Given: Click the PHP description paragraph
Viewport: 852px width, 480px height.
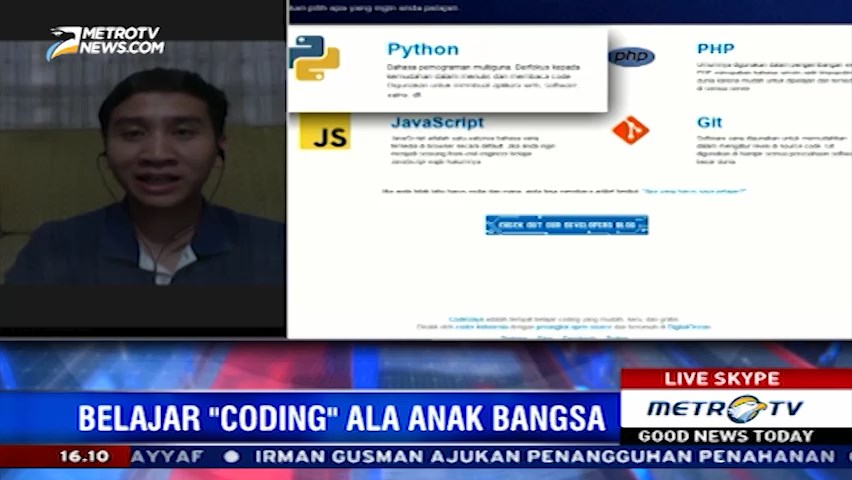Looking at the screenshot, I should [x=774, y=76].
